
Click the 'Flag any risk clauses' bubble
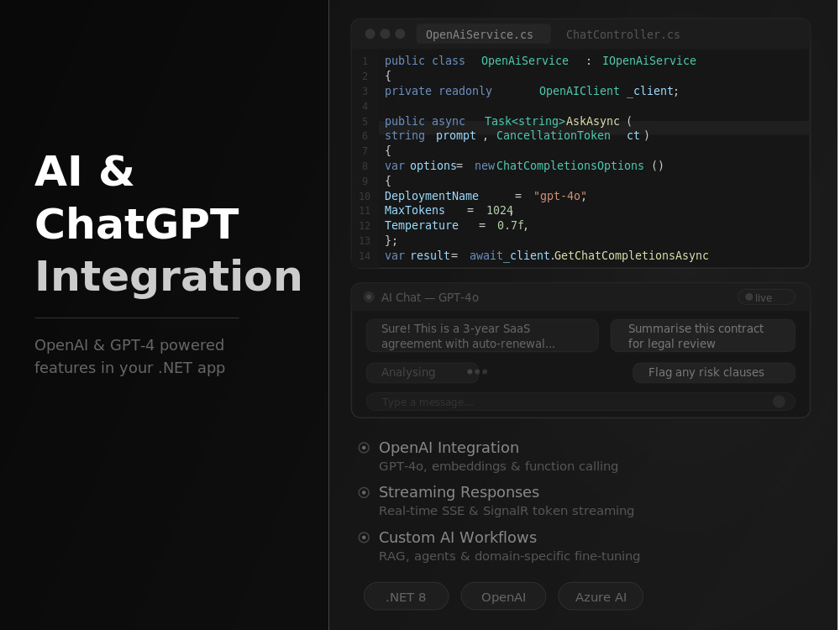pos(713,372)
